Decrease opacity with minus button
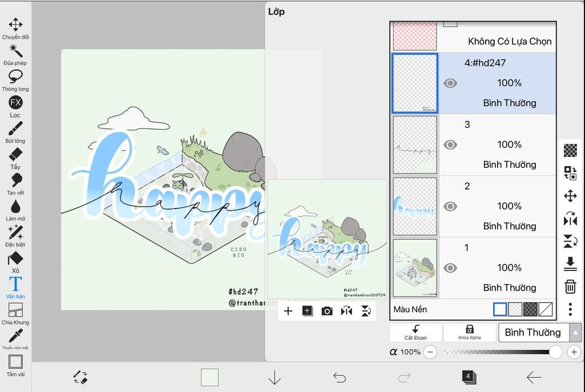This screenshot has width=585, height=392. click(430, 352)
